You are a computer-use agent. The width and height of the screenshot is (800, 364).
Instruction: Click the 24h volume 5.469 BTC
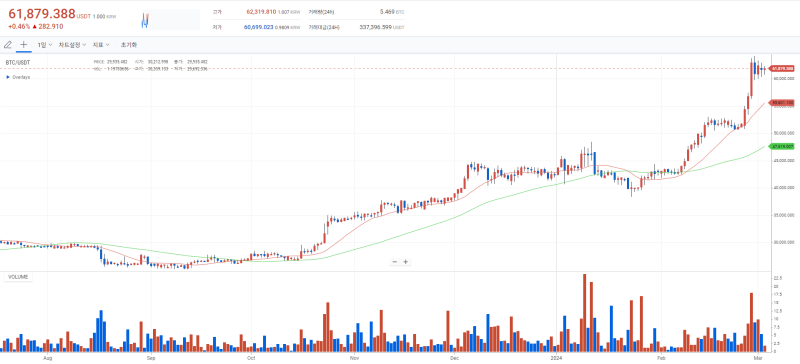[x=392, y=11]
